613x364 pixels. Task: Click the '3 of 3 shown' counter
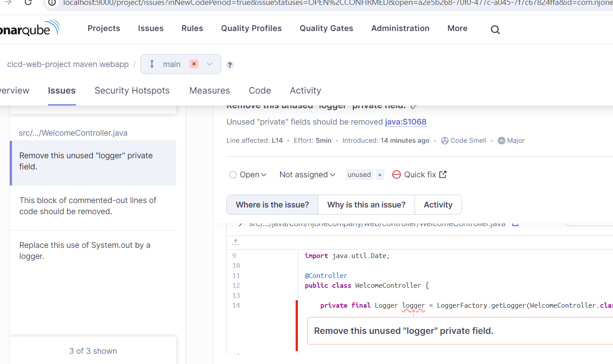(x=93, y=351)
